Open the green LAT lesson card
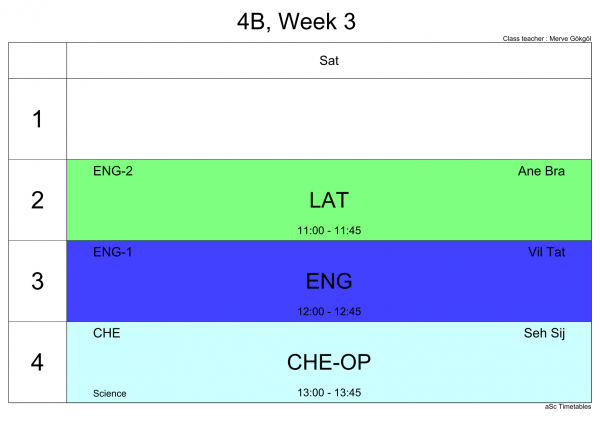 tap(329, 200)
